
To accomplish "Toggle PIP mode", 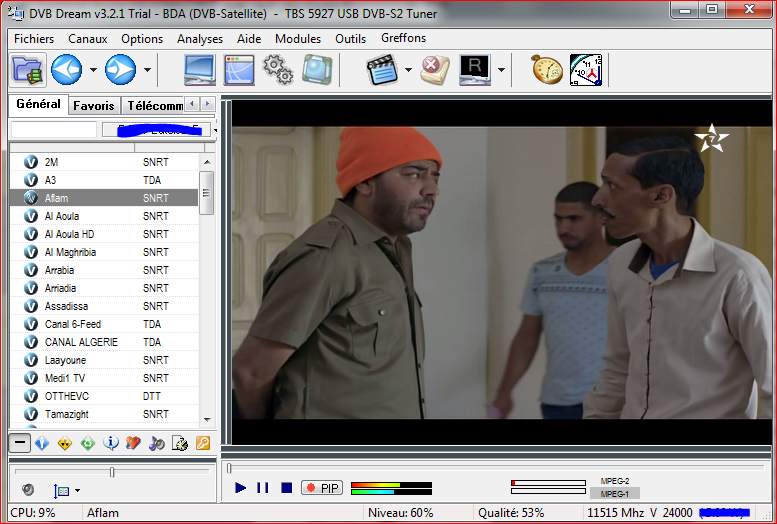I will click(x=321, y=488).
